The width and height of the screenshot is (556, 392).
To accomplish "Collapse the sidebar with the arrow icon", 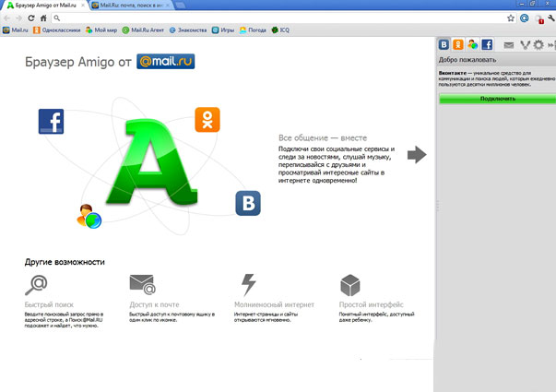I will (551, 45).
